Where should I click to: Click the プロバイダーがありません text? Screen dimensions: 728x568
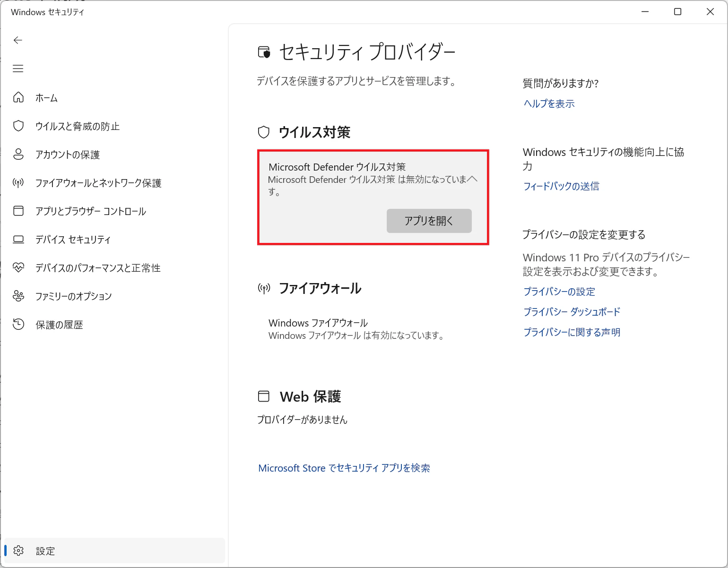302,420
